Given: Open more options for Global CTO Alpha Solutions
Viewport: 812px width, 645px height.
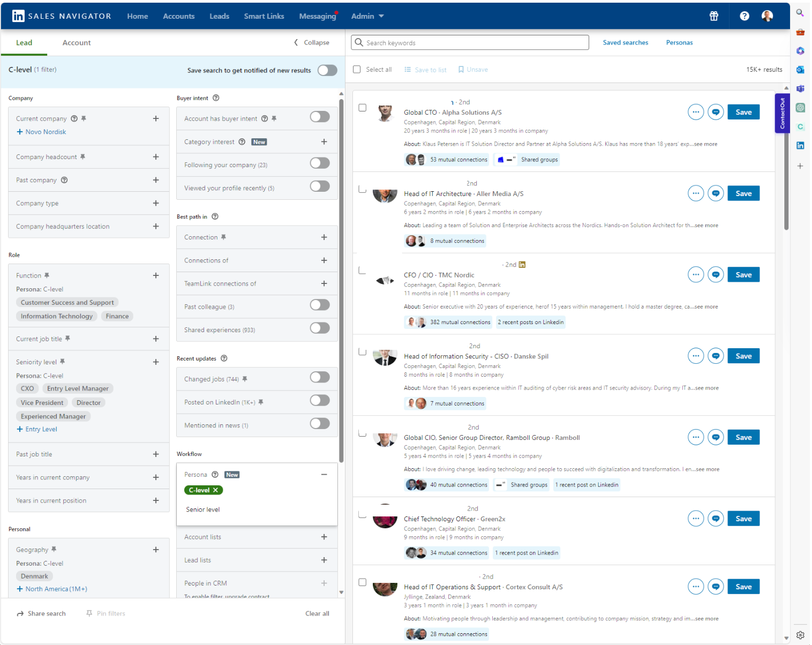Looking at the screenshot, I should tap(696, 112).
